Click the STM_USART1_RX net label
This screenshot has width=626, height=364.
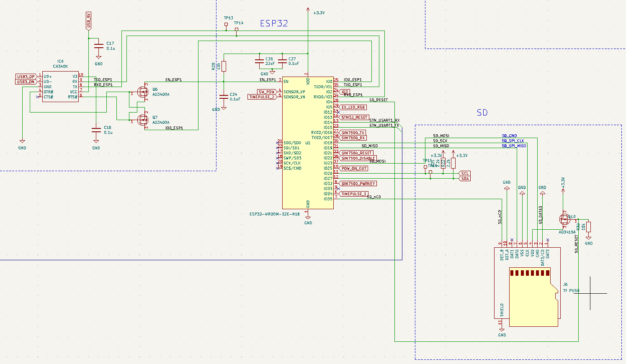point(384,120)
